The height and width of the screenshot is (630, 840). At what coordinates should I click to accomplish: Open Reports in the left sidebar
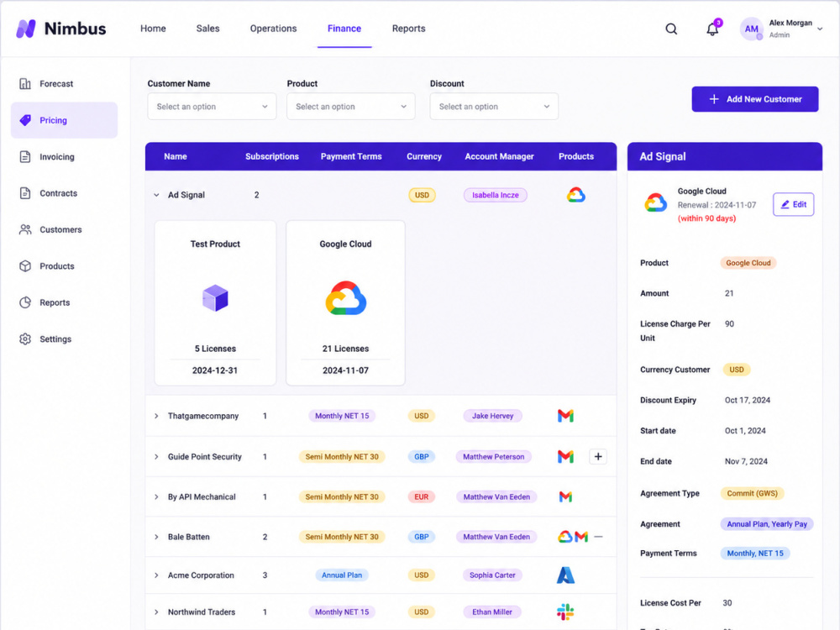coord(65,302)
